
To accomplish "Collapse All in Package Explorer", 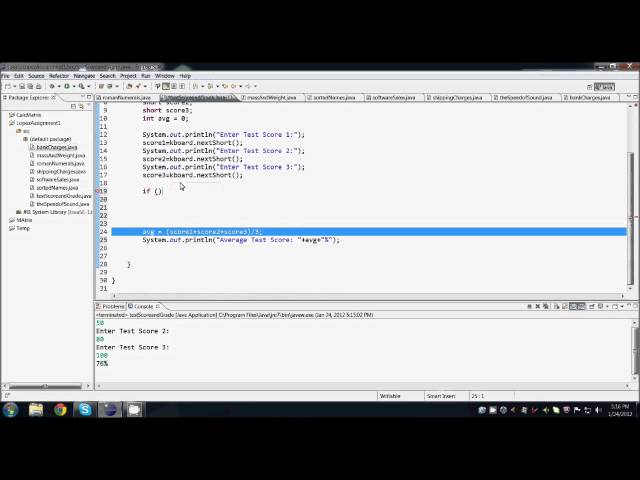I will [73, 107].
